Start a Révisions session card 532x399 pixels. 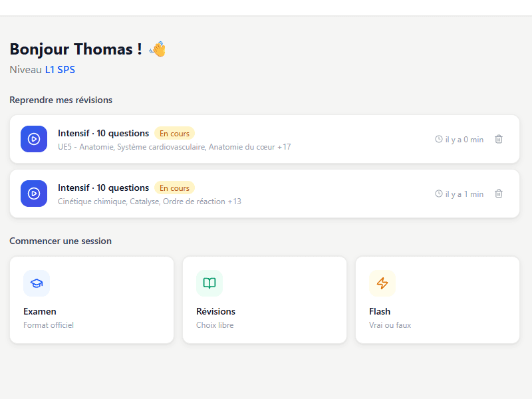(x=265, y=300)
